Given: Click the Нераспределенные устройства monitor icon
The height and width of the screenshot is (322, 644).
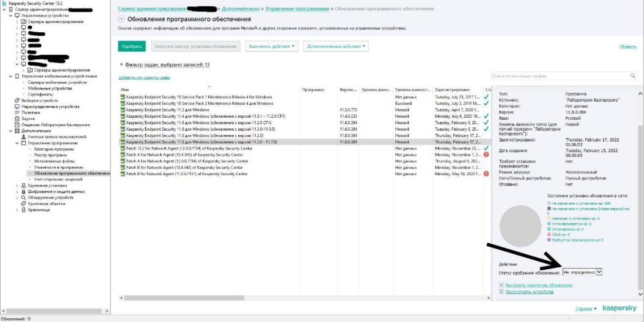Looking at the screenshot, I should pos(17,106).
